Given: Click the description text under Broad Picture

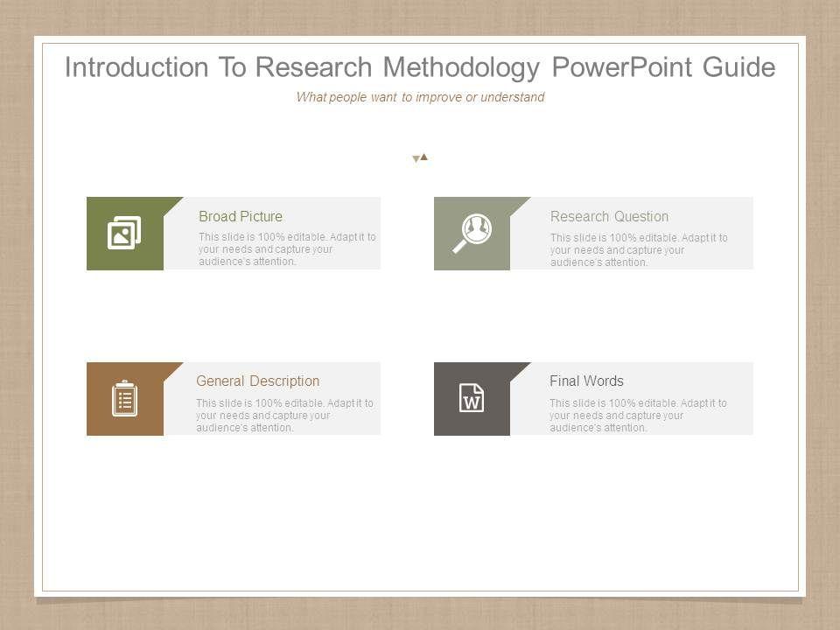Looking at the screenshot, I should point(287,249).
